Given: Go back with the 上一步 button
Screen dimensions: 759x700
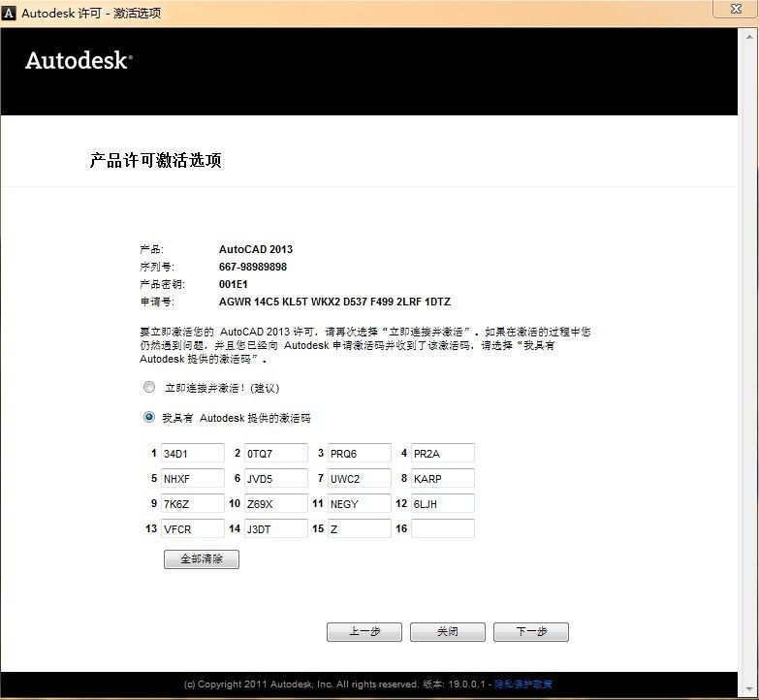Looking at the screenshot, I should pos(364,632).
